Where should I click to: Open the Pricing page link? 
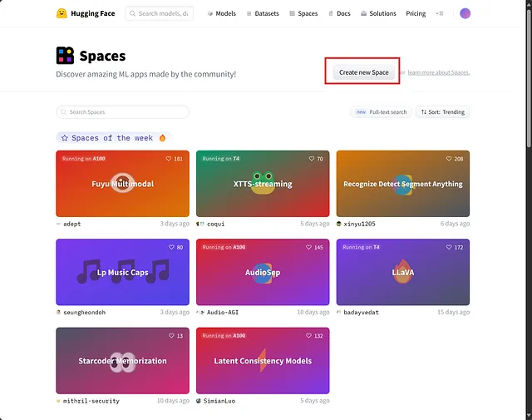click(x=416, y=13)
